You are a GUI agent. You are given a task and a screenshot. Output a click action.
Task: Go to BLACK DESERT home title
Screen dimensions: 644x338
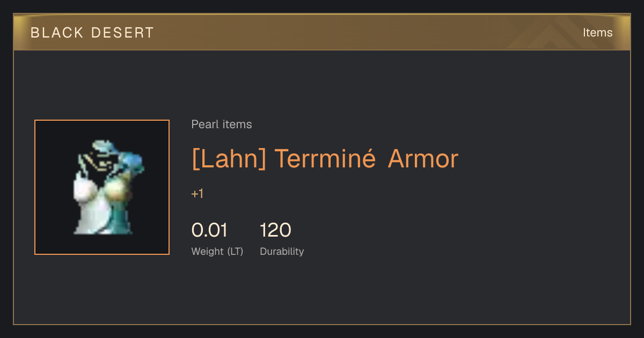(x=92, y=33)
